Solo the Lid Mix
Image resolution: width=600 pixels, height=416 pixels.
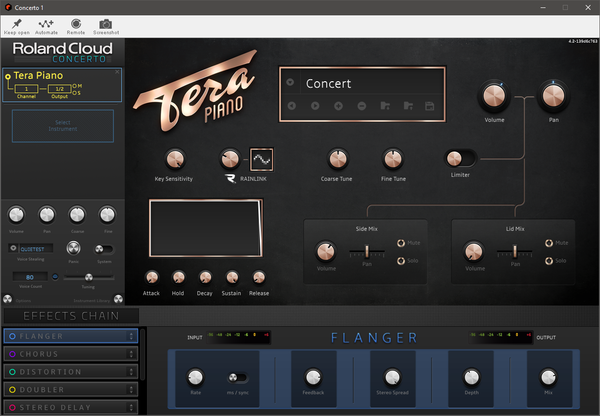[x=549, y=261]
